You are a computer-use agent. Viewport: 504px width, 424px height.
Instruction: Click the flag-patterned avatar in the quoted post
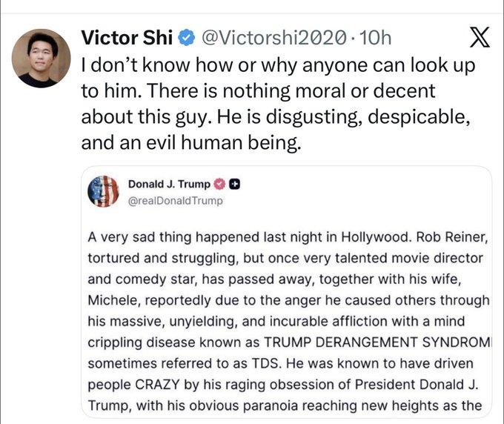tap(103, 192)
